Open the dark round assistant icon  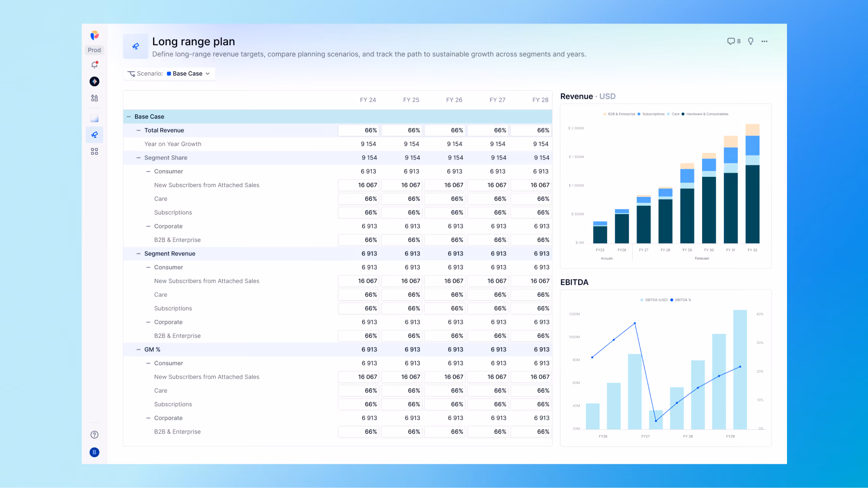click(x=95, y=81)
